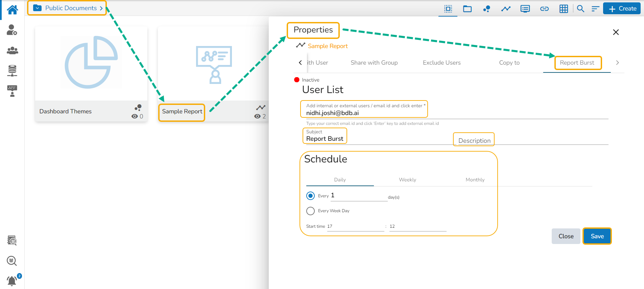Click the chevron after Public Documents

coord(101,8)
